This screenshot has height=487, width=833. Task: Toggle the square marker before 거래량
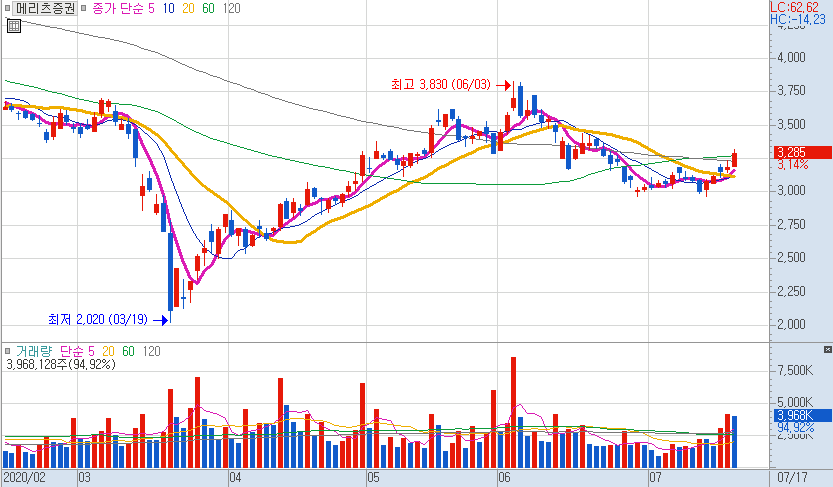(7, 351)
